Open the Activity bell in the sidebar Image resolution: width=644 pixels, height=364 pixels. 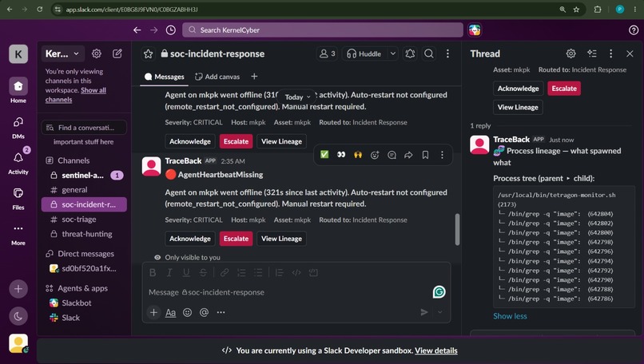(18, 162)
